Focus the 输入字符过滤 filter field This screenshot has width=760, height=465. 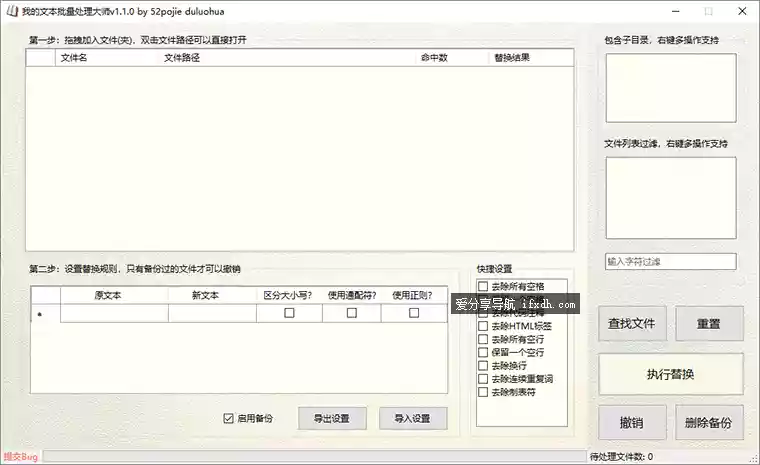tap(671, 261)
